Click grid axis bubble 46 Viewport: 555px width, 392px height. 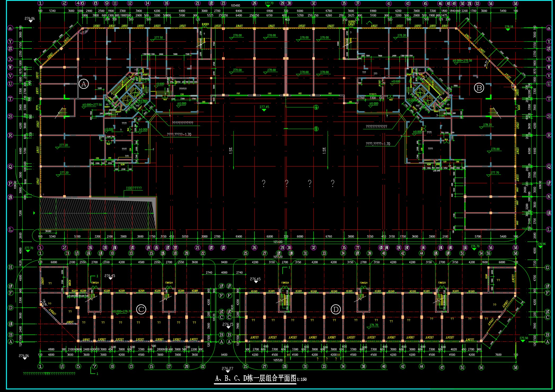point(440,3)
